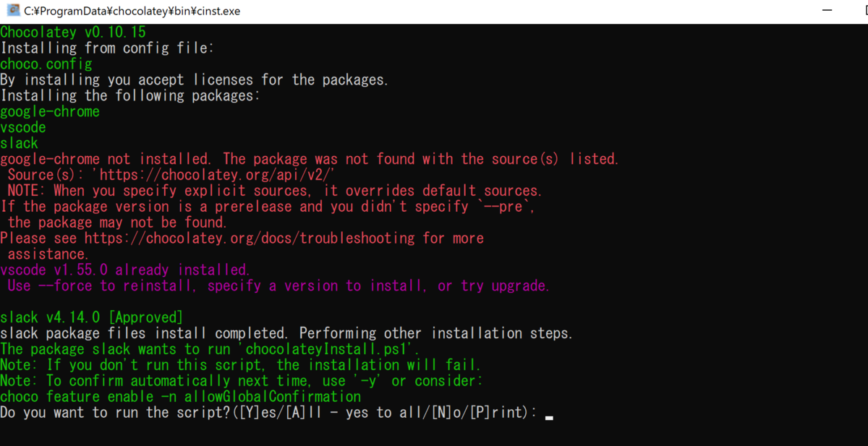Click the 'vscode v1.55.0 already installed' line
The width and height of the screenshot is (868, 446).
tap(125, 270)
